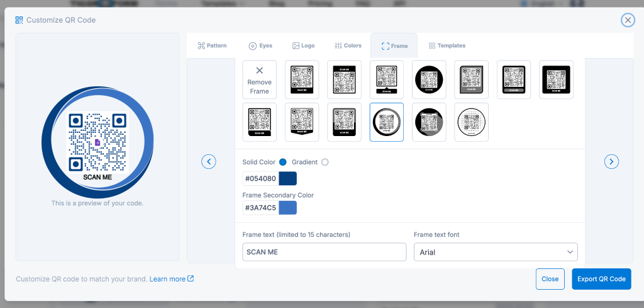644x308 pixels.
Task: Select the frame with ribbon-shaped bottom banner
Action: tap(302, 122)
